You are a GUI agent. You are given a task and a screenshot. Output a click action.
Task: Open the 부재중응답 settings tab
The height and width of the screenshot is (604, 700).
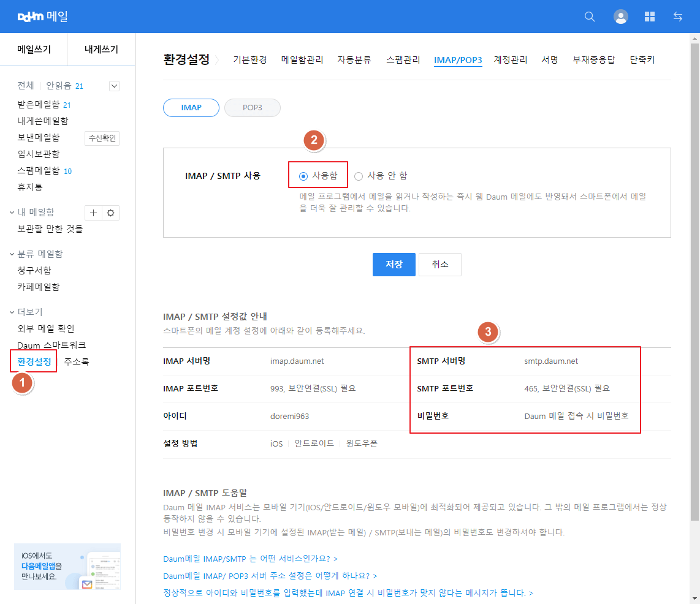pyautogui.click(x=594, y=60)
